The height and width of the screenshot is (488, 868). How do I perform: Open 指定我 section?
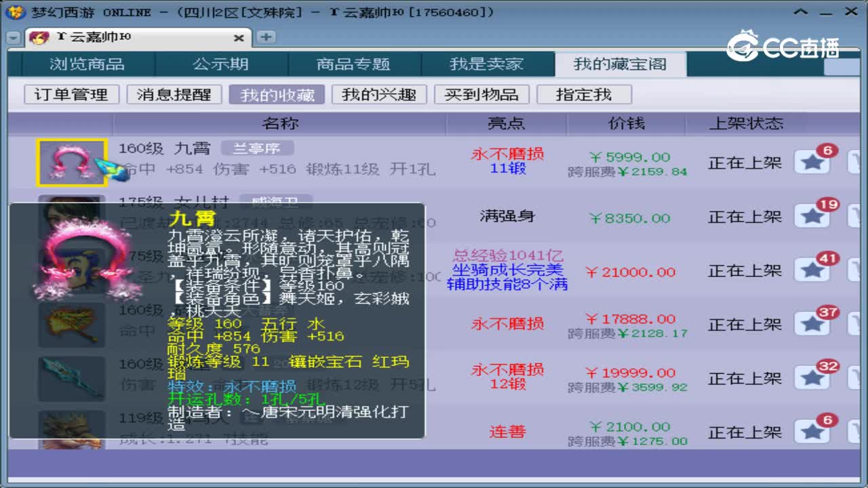click(584, 94)
